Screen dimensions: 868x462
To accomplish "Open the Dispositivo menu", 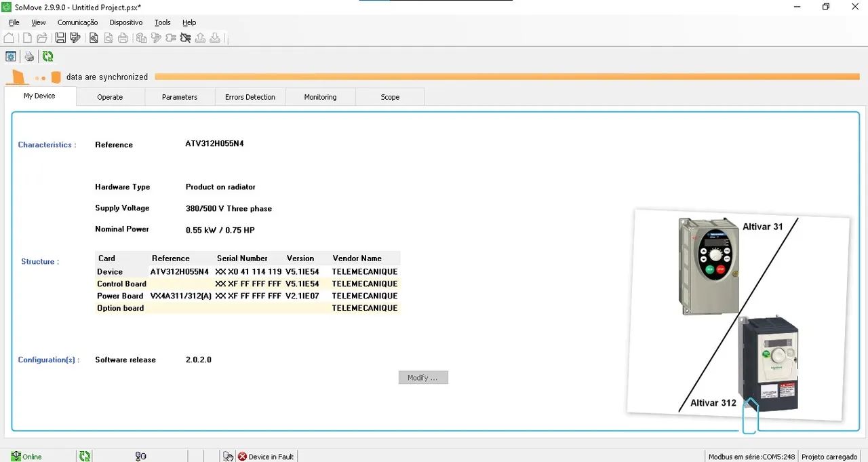I will [126, 22].
